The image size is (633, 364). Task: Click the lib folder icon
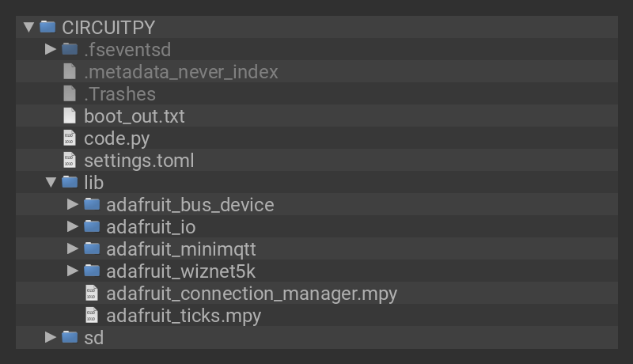tap(70, 182)
